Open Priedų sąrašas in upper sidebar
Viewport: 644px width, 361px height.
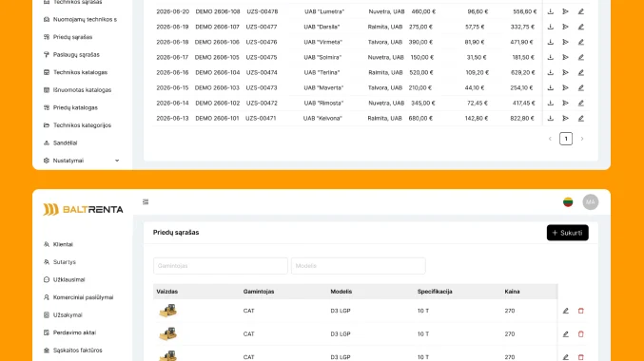tap(68, 37)
